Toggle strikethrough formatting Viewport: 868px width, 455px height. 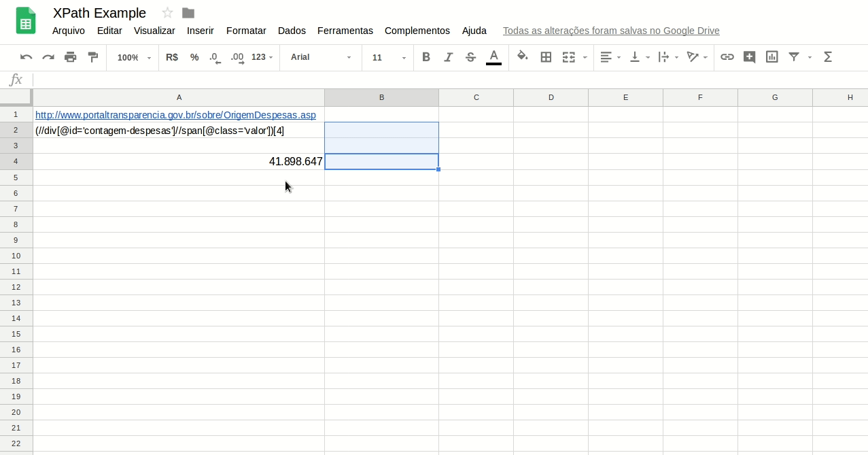(470, 57)
